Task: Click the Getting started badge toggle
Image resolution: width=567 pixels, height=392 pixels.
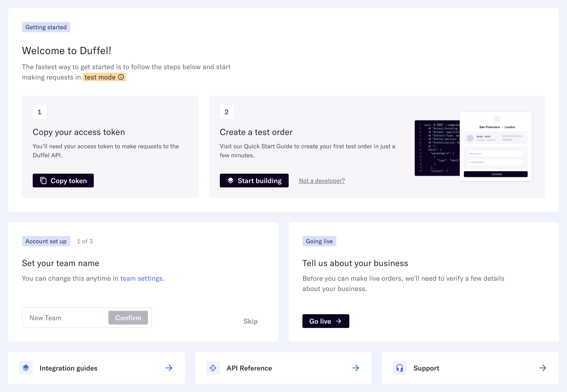Action: (46, 27)
